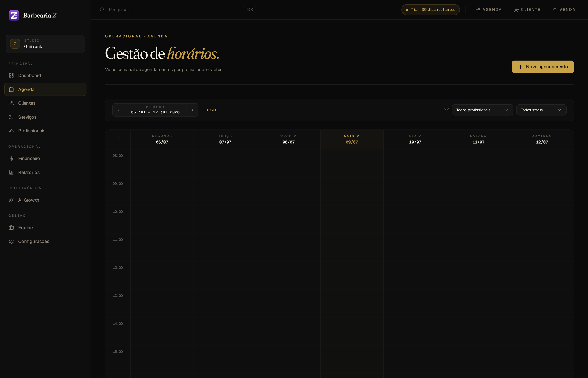The height and width of the screenshot is (378, 588).
Task: Click the AGENDA quick action label
Action: pos(492,10)
